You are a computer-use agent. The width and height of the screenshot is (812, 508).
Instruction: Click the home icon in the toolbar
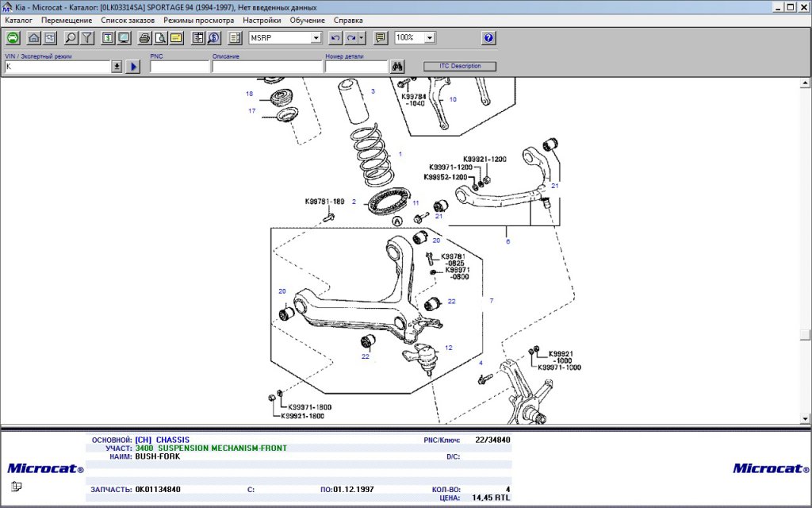coord(33,37)
